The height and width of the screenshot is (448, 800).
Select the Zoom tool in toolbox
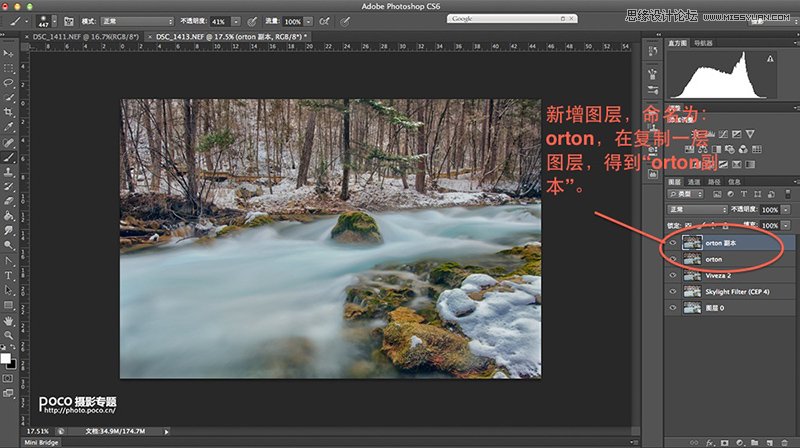tap(9, 335)
